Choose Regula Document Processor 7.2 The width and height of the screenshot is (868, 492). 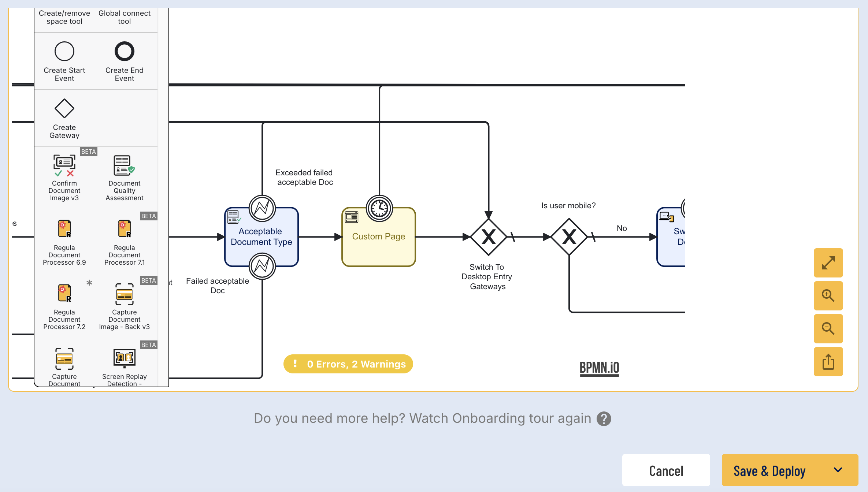coord(64,306)
